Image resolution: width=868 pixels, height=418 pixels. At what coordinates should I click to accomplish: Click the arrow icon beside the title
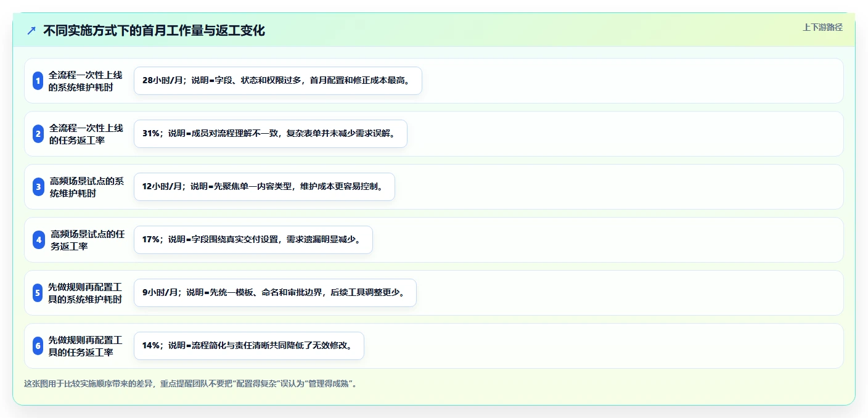coord(31,30)
